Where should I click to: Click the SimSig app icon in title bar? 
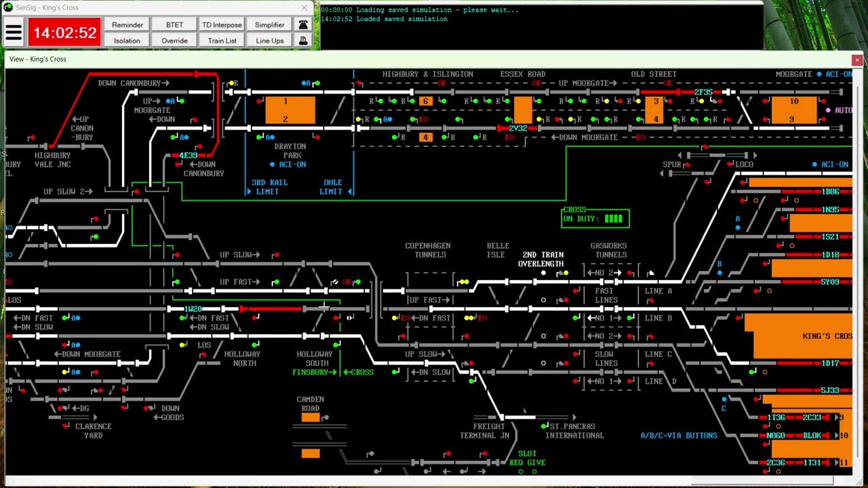[8, 7]
